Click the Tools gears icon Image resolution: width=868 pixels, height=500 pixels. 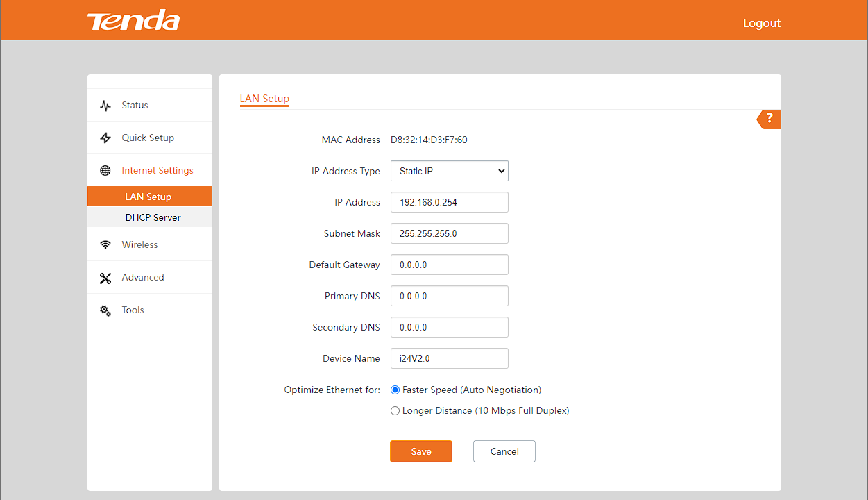(105, 310)
